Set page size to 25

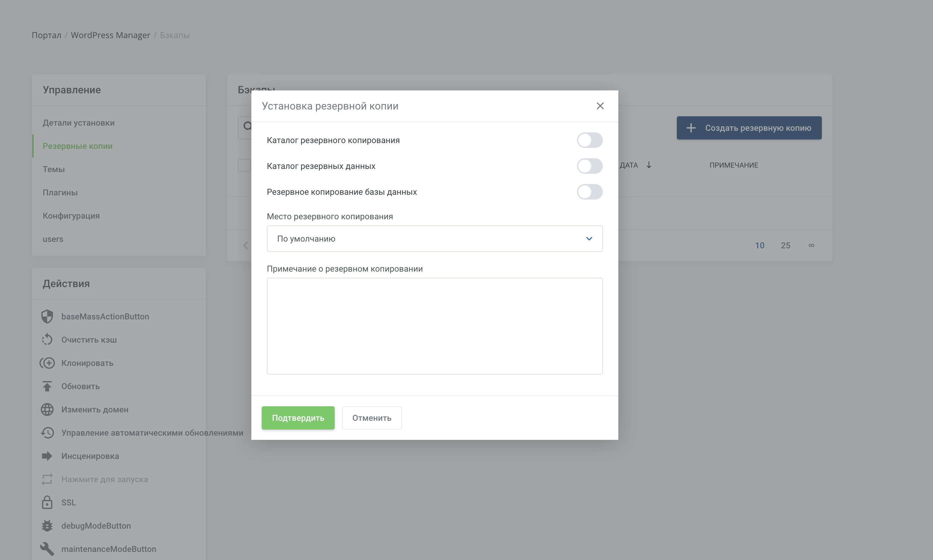(785, 245)
